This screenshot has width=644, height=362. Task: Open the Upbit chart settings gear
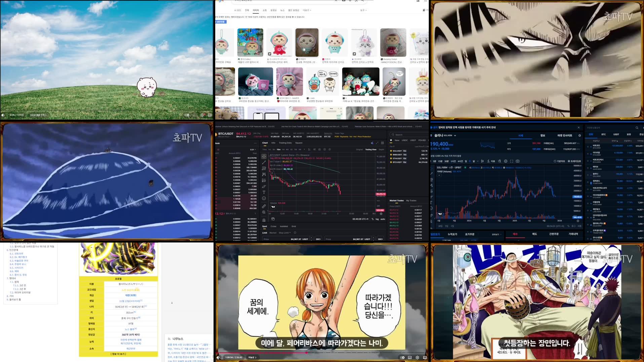tap(505, 161)
